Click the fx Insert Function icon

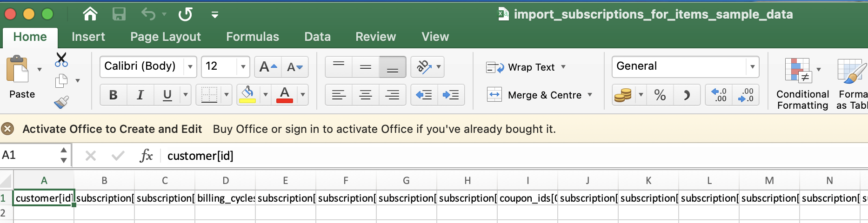146,155
